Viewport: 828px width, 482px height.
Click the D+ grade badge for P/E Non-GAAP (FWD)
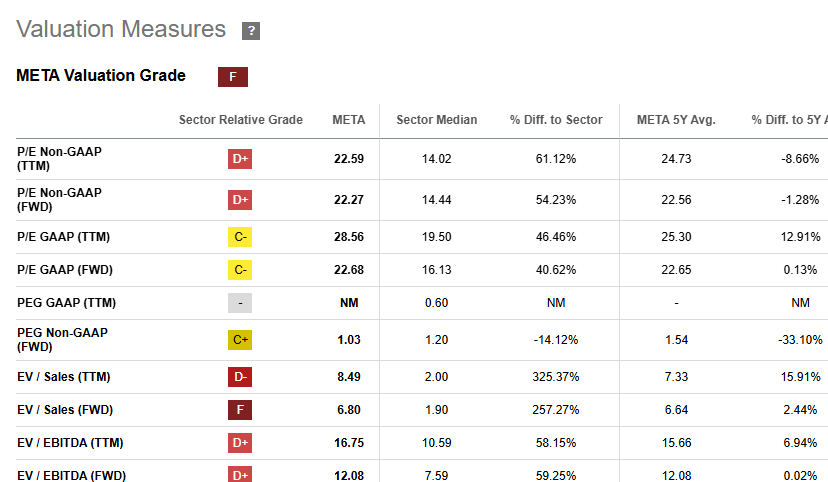[240, 200]
